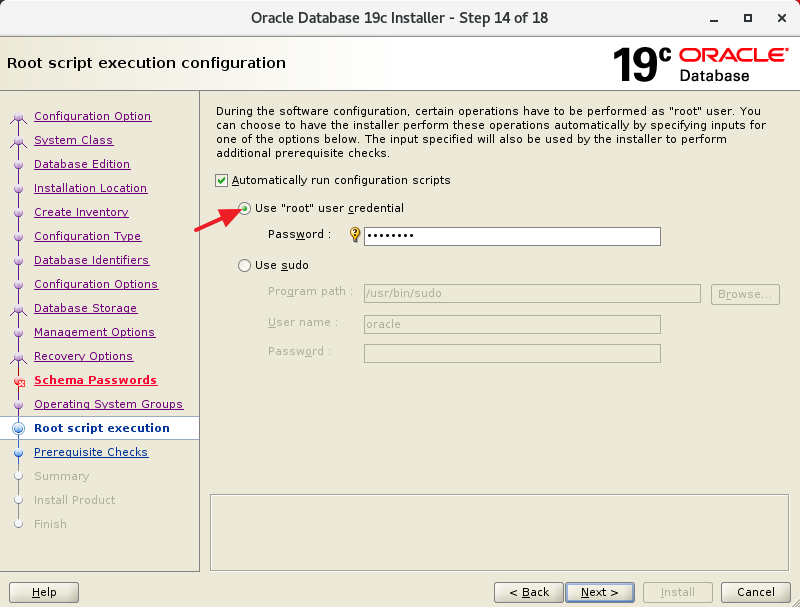Jump to Create Inventory step
This screenshot has height=607, width=800.
pos(81,212)
